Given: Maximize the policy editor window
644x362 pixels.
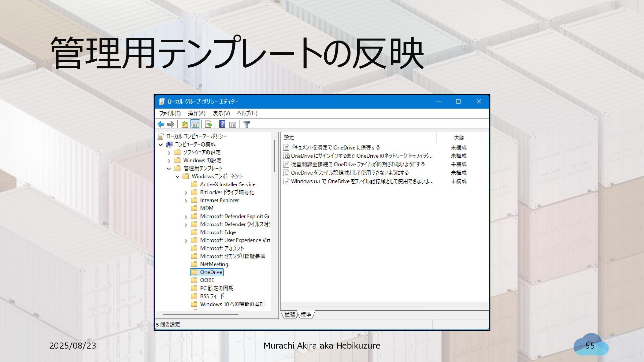Looking at the screenshot, I should tap(458, 102).
